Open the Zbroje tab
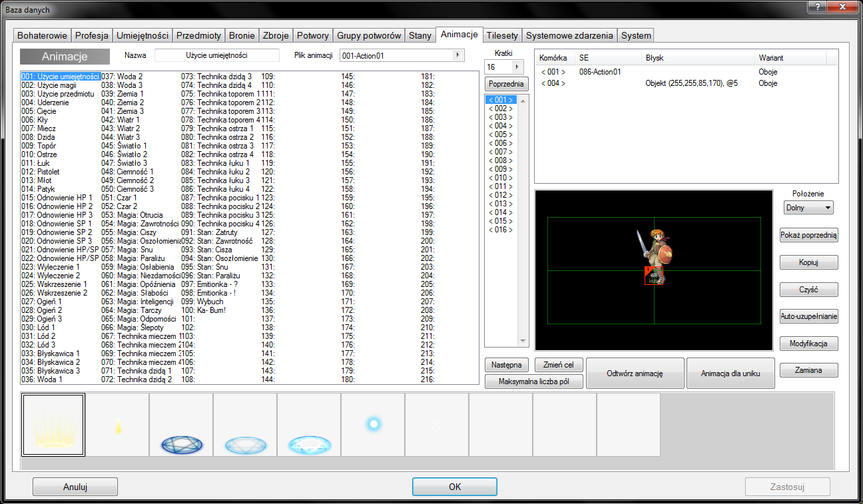863x504 pixels. (x=276, y=35)
